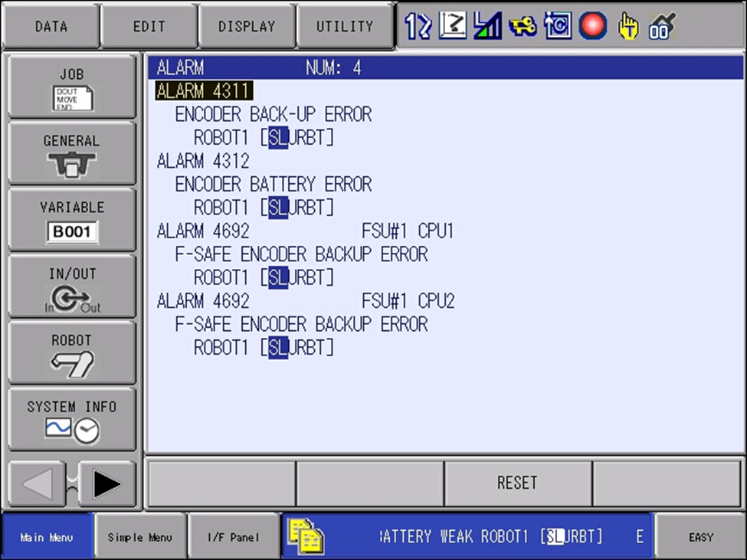
Task: Click the message list pages icon
Action: point(305,536)
